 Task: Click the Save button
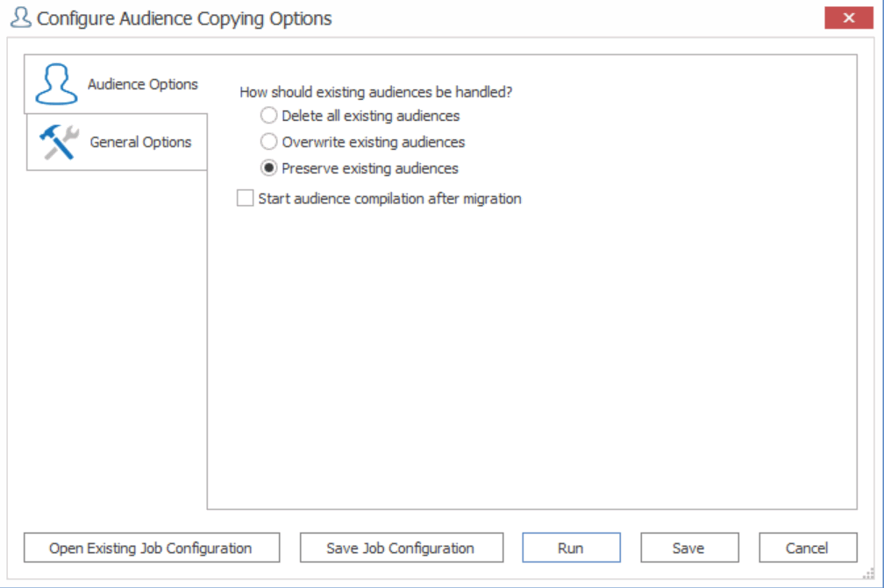coord(689,547)
